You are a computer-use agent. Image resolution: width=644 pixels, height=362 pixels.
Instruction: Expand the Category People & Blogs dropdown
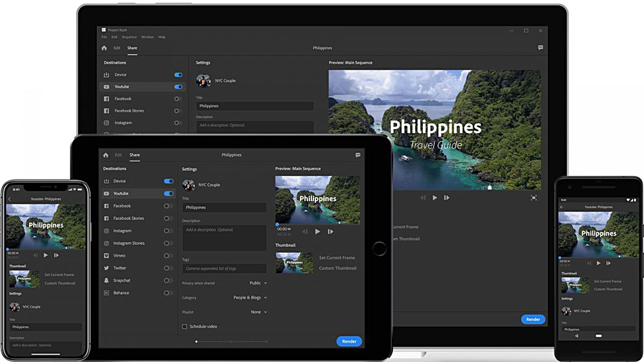click(x=250, y=298)
